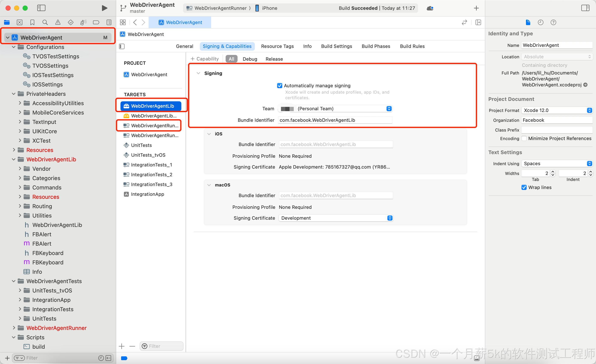Expand the WebDriverAgentRunner group
Screen dimensions: 596x364
pos(14,328)
